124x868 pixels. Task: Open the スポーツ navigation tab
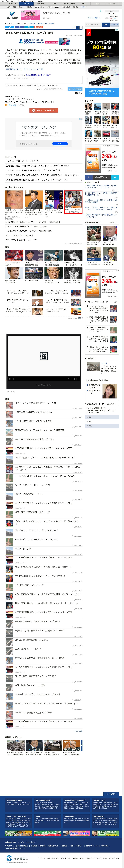coord(26,4)
